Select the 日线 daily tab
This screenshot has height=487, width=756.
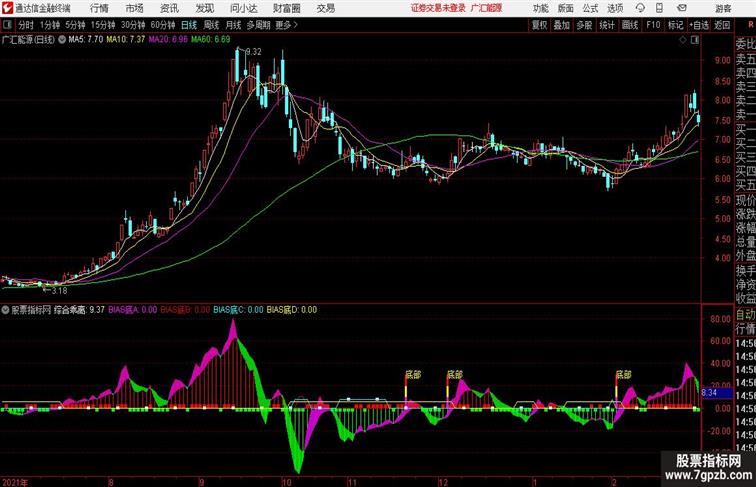pos(189,25)
